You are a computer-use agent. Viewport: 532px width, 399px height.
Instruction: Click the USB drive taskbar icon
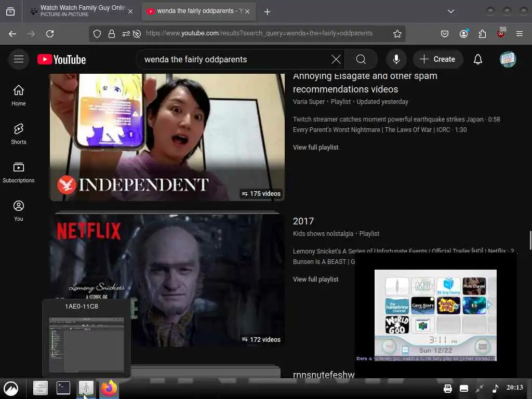[x=86, y=388]
